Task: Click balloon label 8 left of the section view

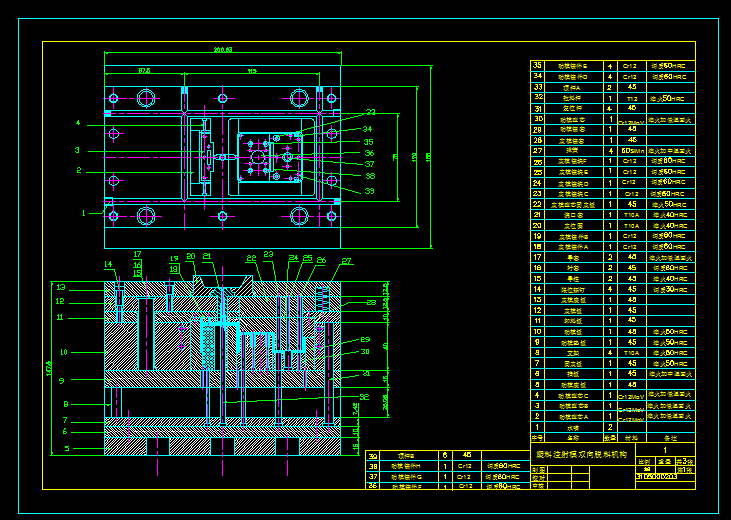Action: [x=66, y=404]
